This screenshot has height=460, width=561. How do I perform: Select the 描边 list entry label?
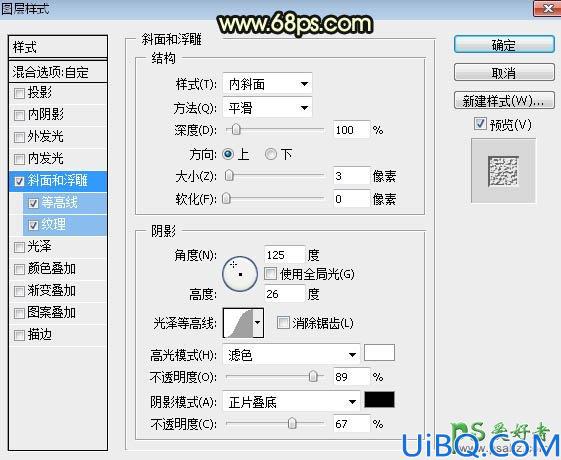point(40,335)
